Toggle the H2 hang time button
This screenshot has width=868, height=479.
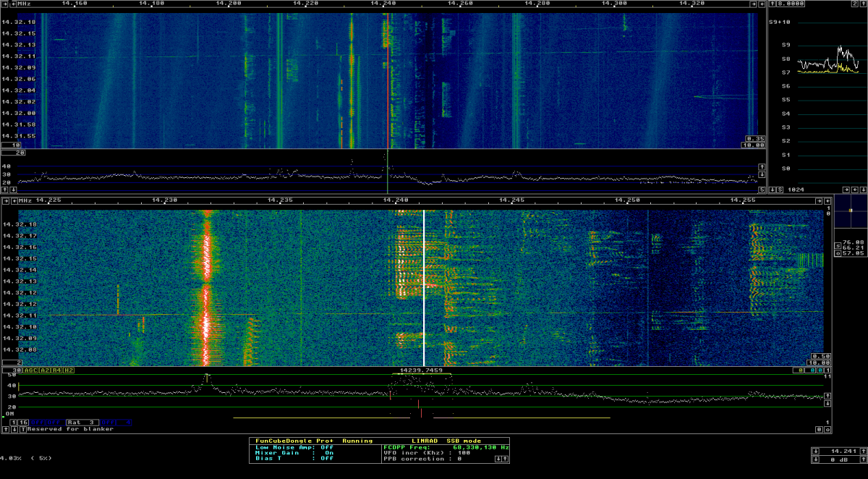69,370
